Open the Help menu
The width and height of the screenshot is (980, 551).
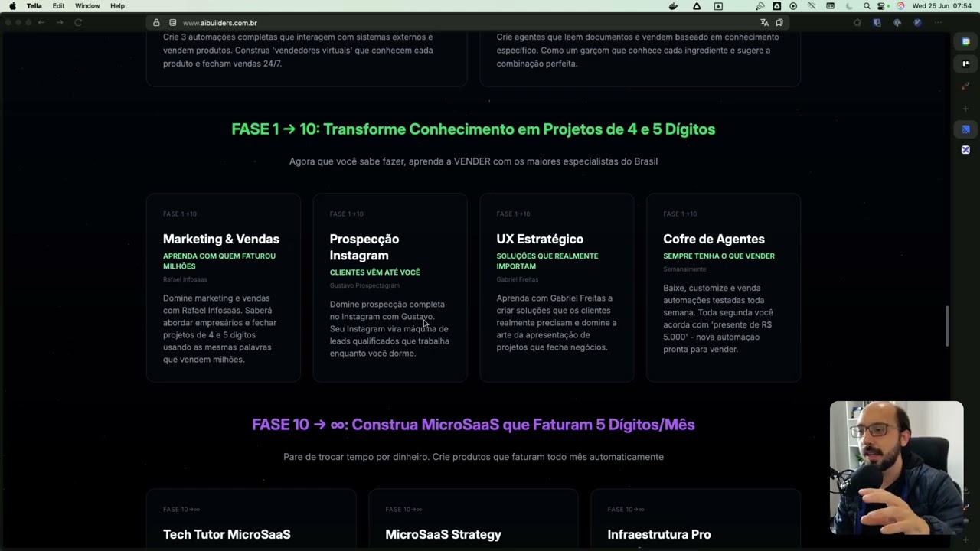tap(117, 6)
